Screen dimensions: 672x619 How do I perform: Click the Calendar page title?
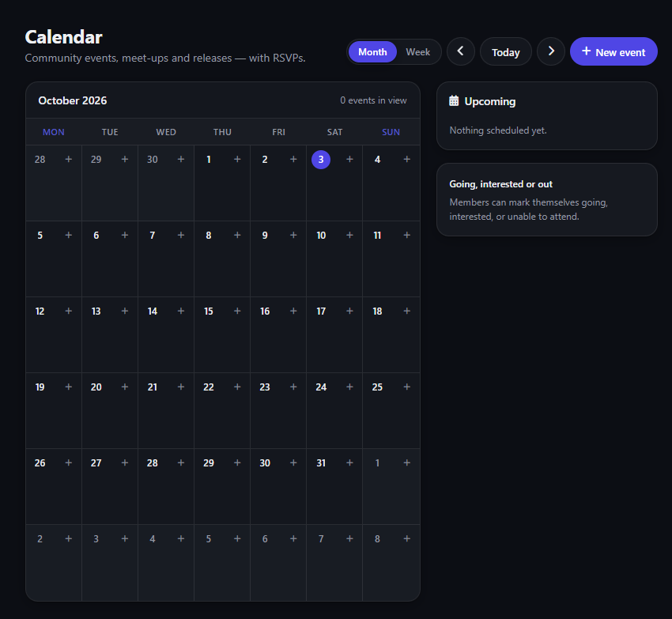(63, 37)
